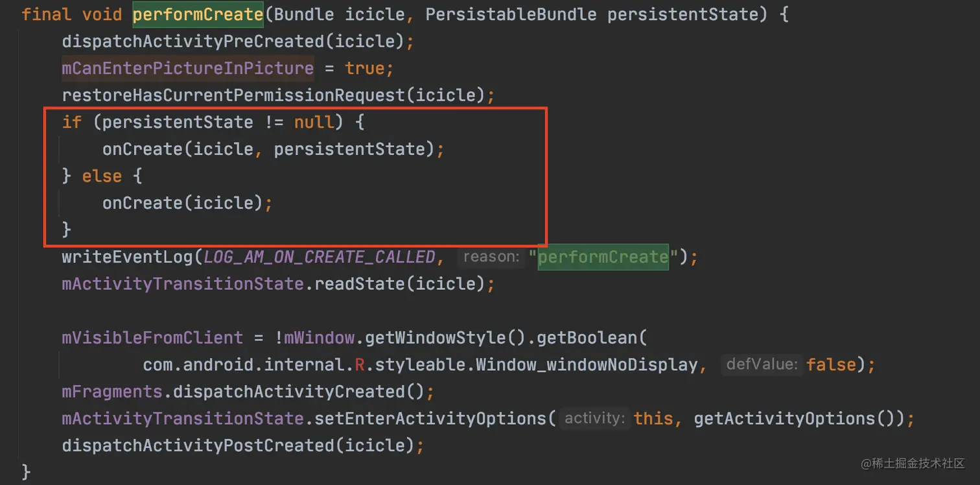Screen dimensions: 980x485
Task: Click the 'Bundle' type before icicle parameter
Action: [305, 14]
